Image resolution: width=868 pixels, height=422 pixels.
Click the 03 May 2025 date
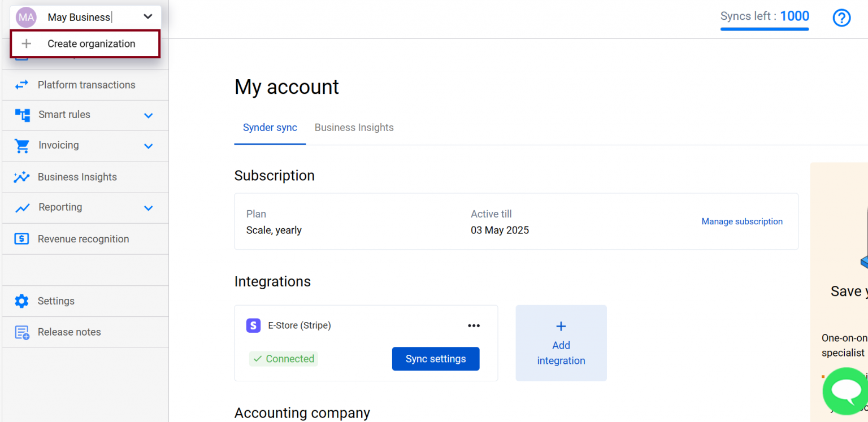click(x=500, y=230)
